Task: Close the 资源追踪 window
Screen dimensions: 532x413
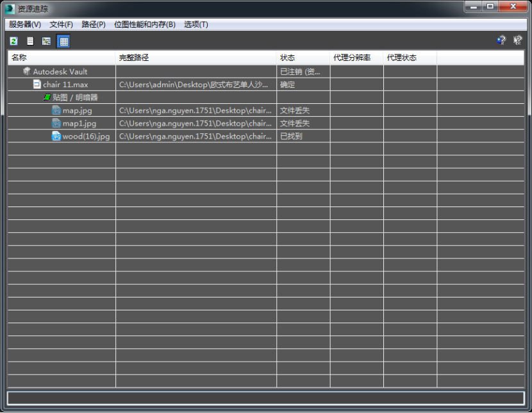Action: click(x=513, y=6)
